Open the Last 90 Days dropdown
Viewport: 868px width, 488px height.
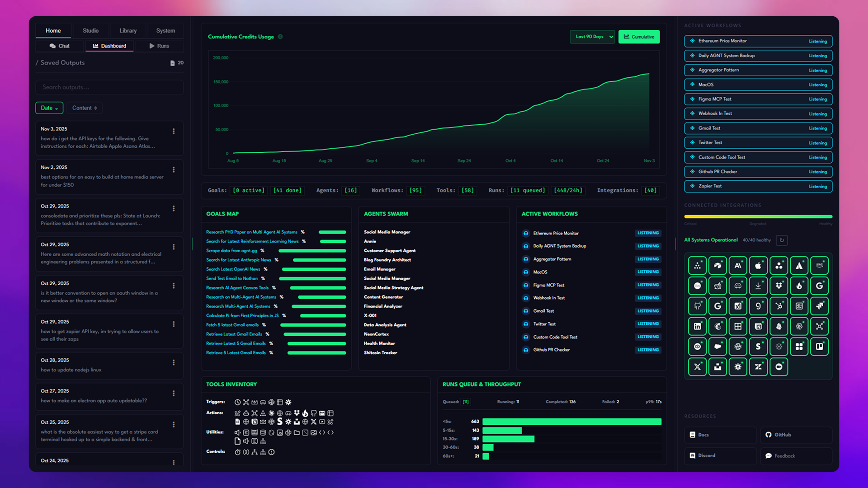tap(592, 37)
